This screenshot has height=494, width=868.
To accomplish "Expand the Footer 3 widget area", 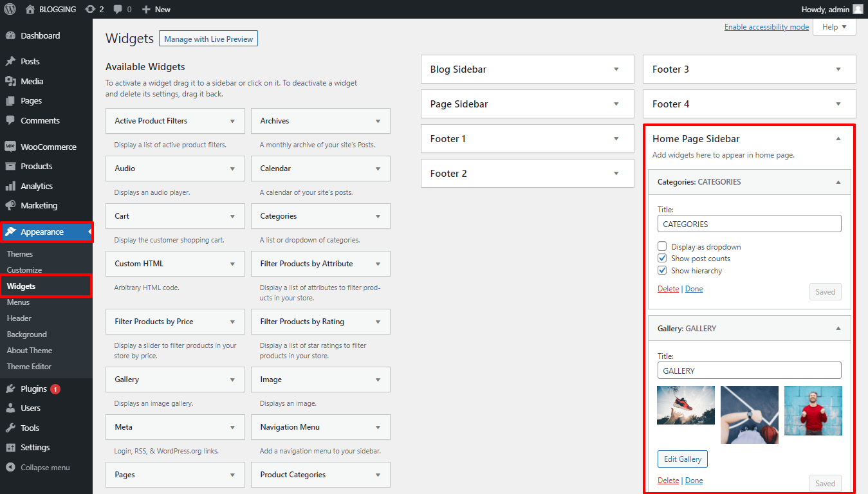I will pos(749,69).
